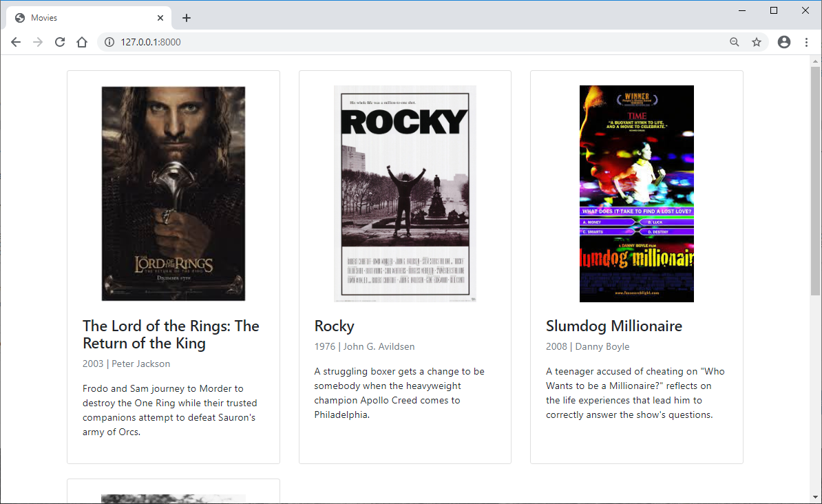Click the Slumdog Millionaire title heading
This screenshot has width=822, height=504.
[x=614, y=326]
